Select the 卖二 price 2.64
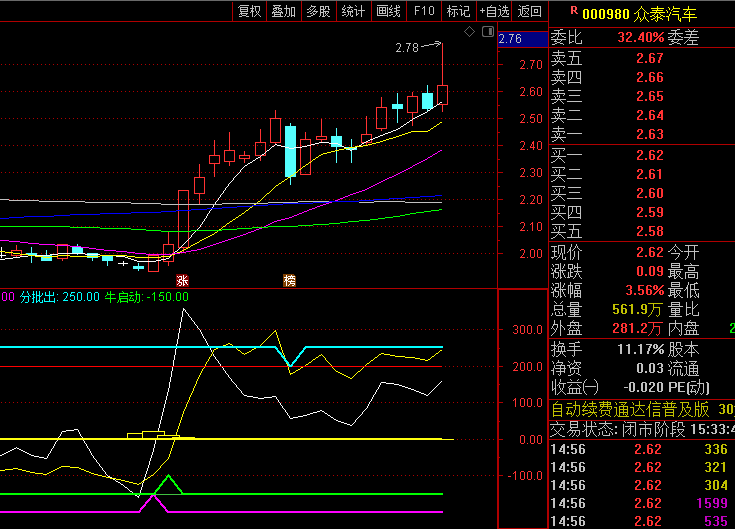Viewport: 735px width, 529px height. (x=650, y=115)
